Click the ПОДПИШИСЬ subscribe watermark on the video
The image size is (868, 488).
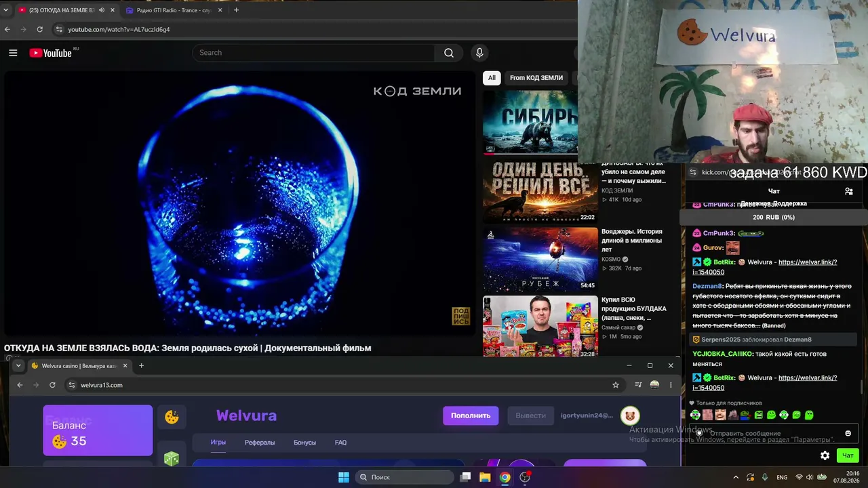click(461, 317)
